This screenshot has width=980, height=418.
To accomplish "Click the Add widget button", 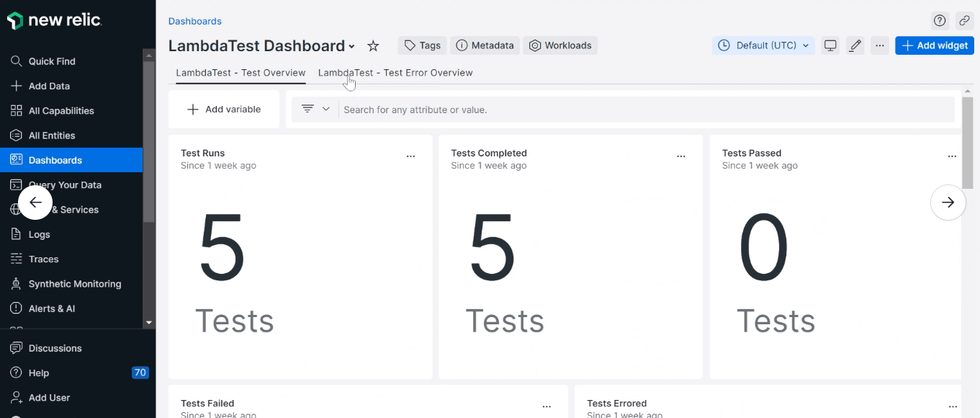I will point(935,45).
